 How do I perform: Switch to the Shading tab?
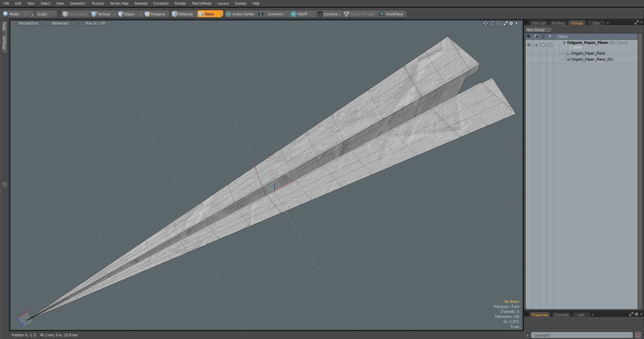pos(558,23)
